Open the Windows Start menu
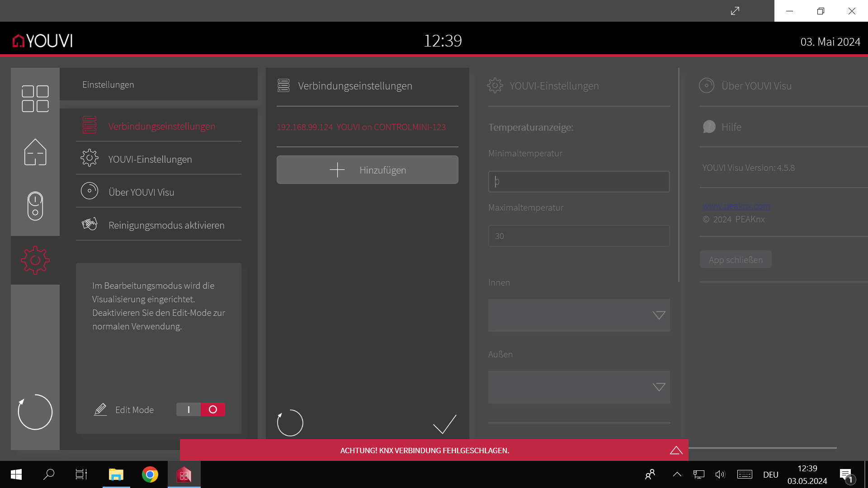Image resolution: width=868 pixels, height=488 pixels. pos(16,474)
